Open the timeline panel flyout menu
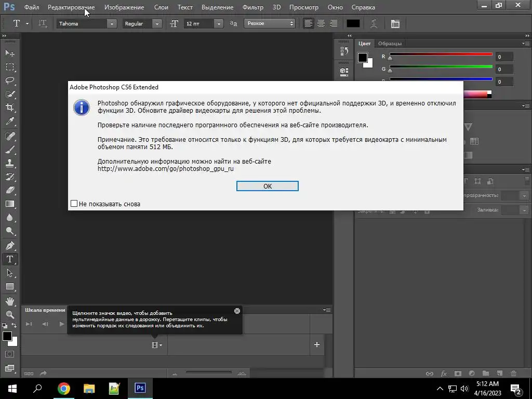532x399 pixels. click(x=327, y=310)
